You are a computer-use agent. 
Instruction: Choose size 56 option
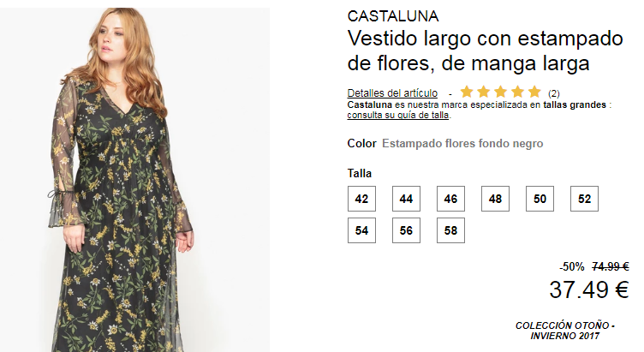pyautogui.click(x=406, y=230)
